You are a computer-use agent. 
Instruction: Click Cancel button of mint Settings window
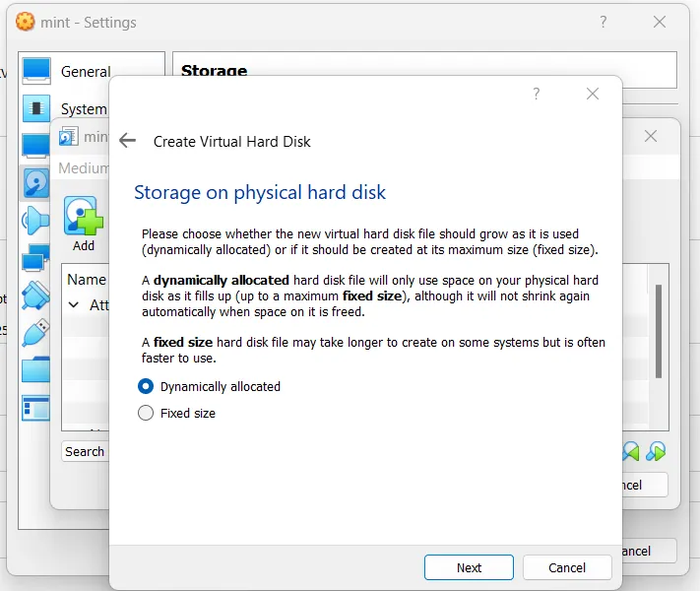point(649,551)
